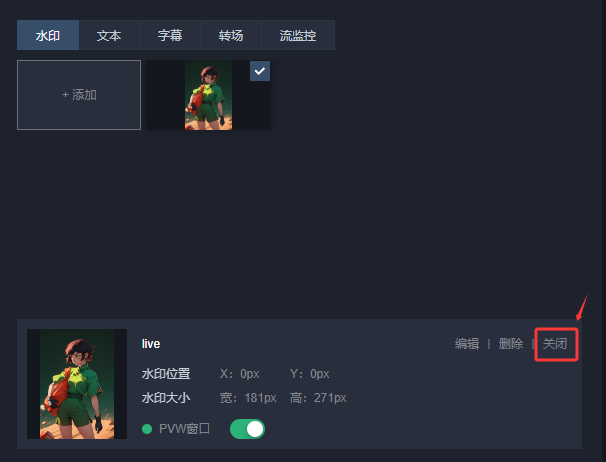Click the 删除 link
Screen dimensions: 606x462
pyautogui.click(x=511, y=343)
